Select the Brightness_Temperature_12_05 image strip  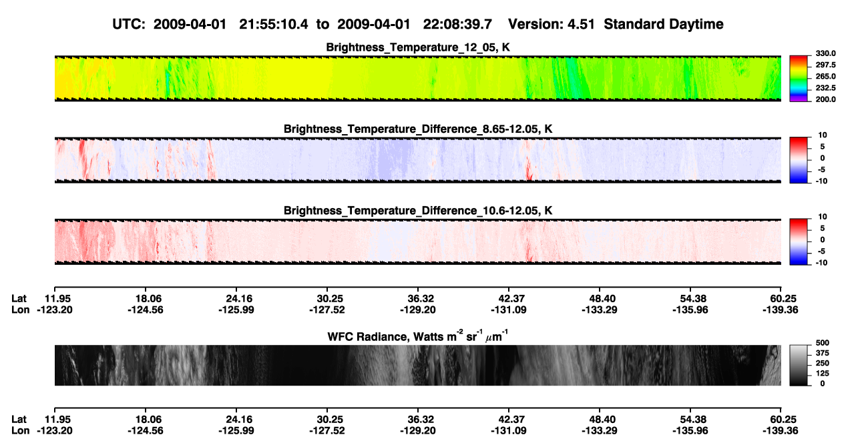click(x=417, y=78)
